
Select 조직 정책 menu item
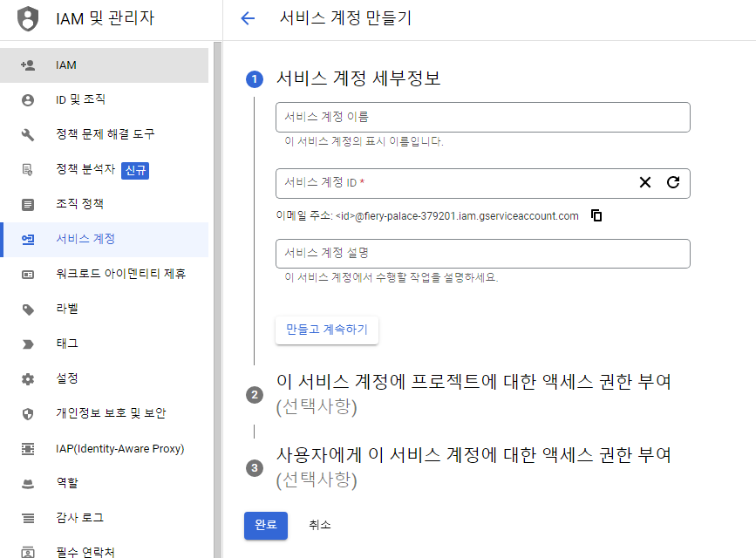pyautogui.click(x=104, y=205)
